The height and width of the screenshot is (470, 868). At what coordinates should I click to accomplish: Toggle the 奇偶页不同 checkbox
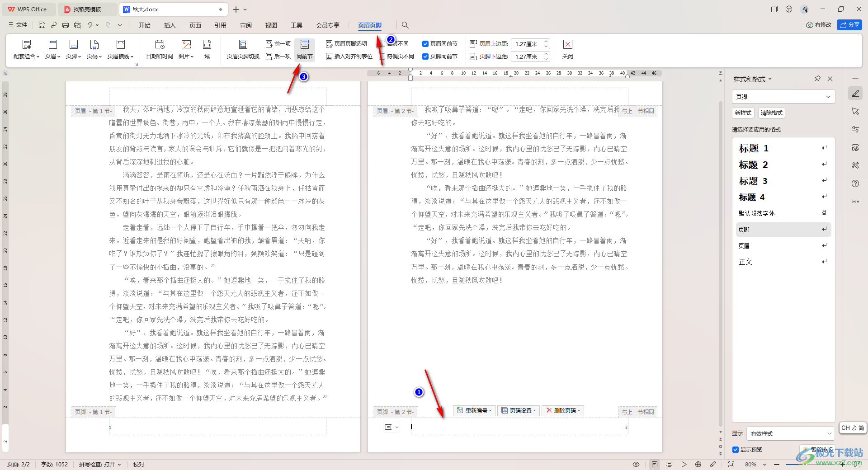382,56
